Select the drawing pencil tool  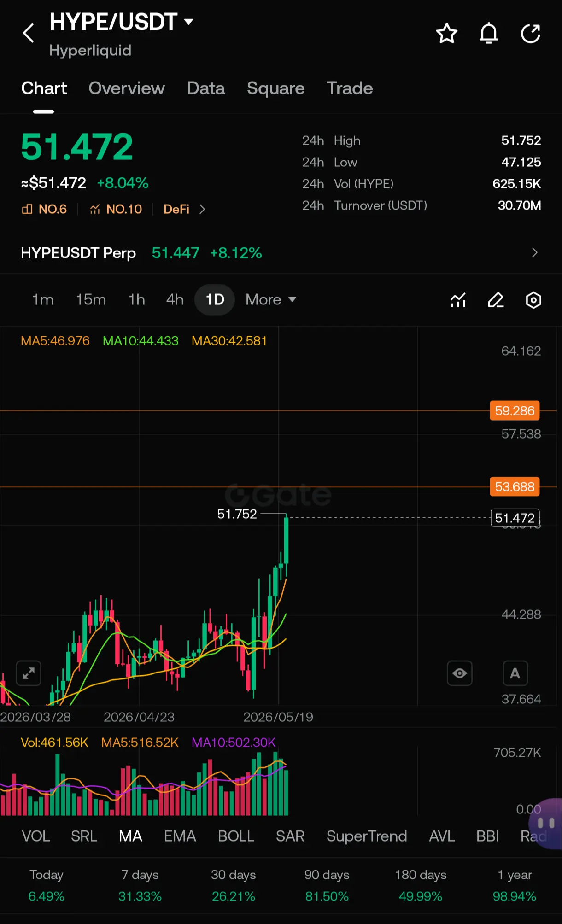496,300
